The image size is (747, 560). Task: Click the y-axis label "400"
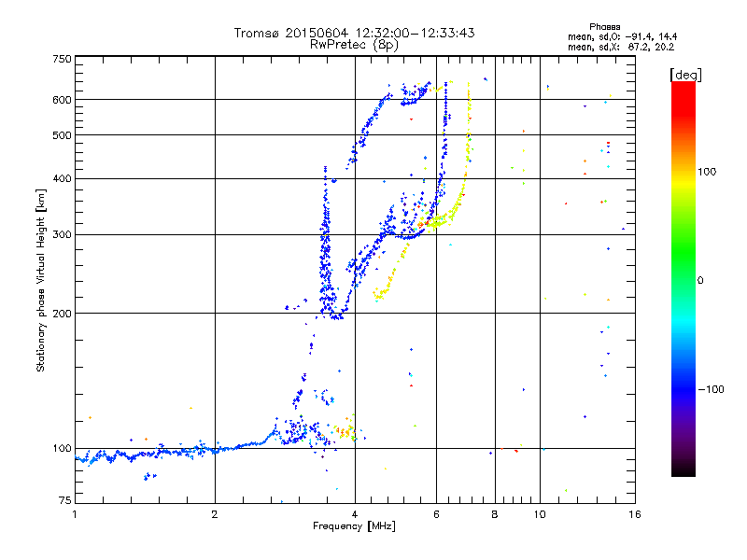[62, 178]
